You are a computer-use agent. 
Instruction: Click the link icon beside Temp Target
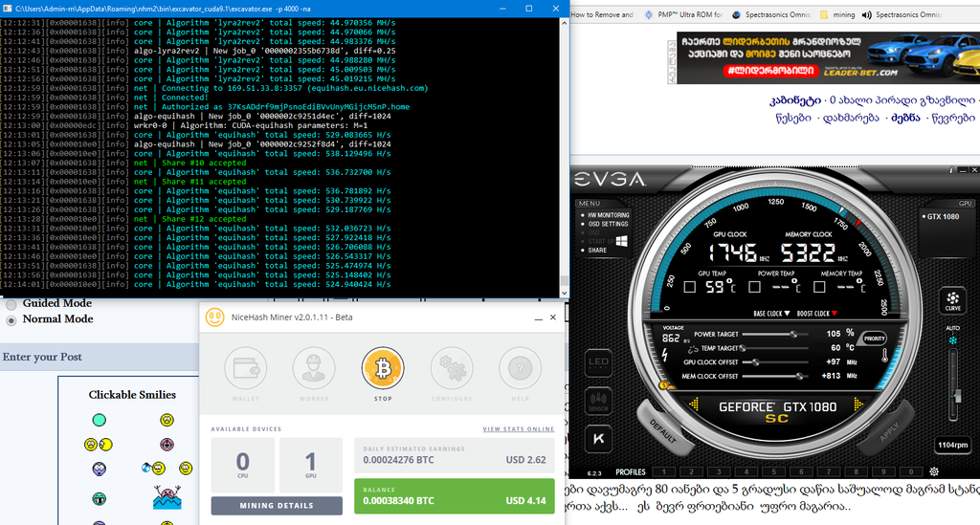pos(693,348)
